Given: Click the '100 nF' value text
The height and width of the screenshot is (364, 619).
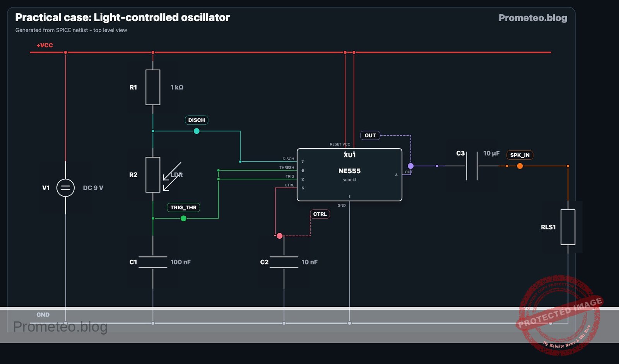Looking at the screenshot, I should click(x=181, y=262).
